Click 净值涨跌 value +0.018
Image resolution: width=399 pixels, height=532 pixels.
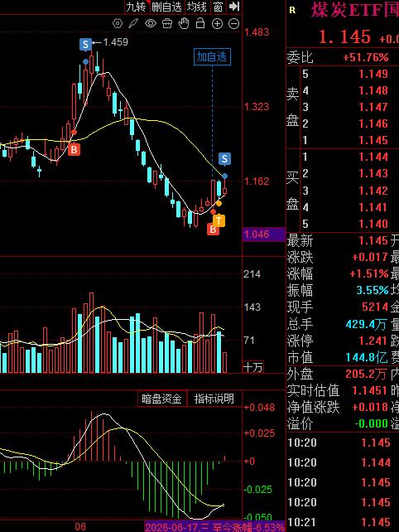pos(370,407)
